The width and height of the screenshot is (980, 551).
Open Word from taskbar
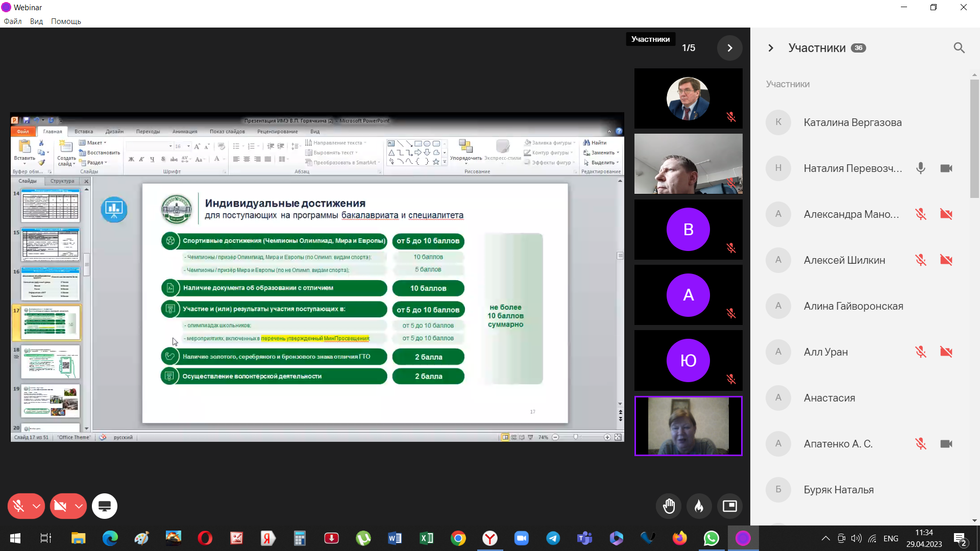(395, 538)
